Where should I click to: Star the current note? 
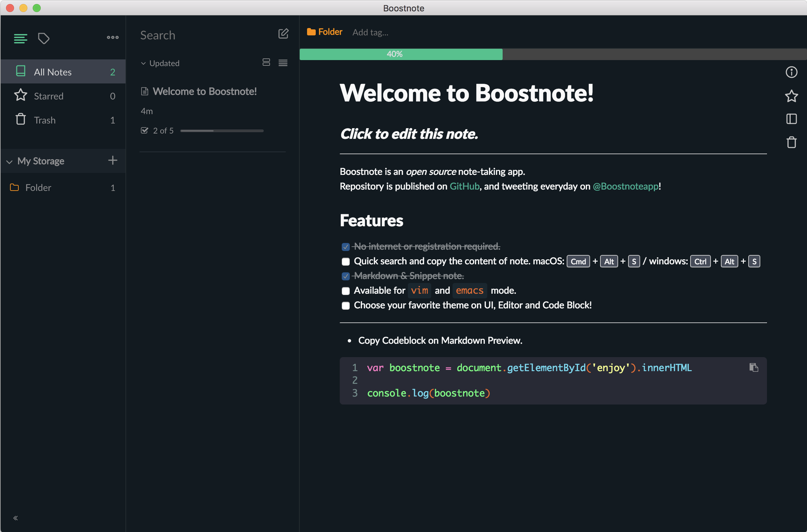click(x=792, y=96)
